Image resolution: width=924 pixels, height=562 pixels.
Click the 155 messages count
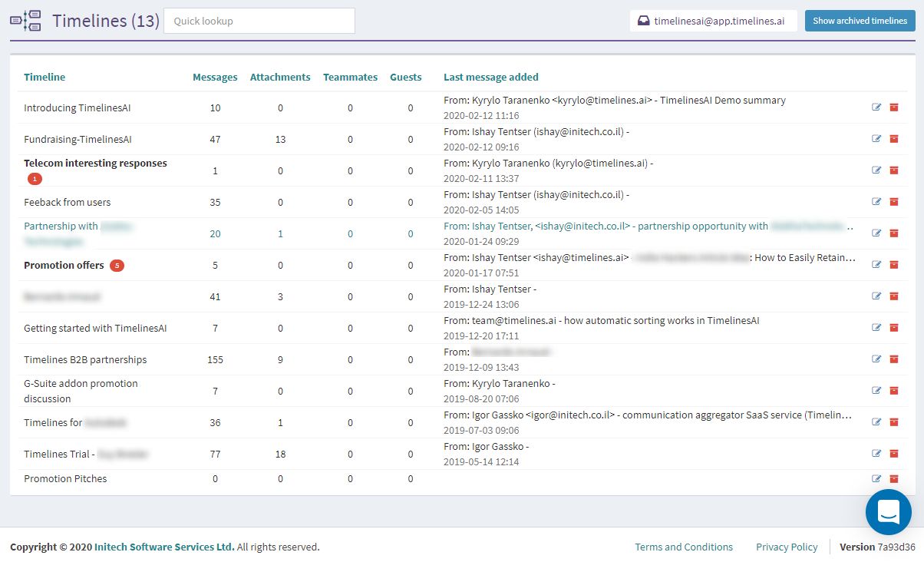tap(215, 359)
